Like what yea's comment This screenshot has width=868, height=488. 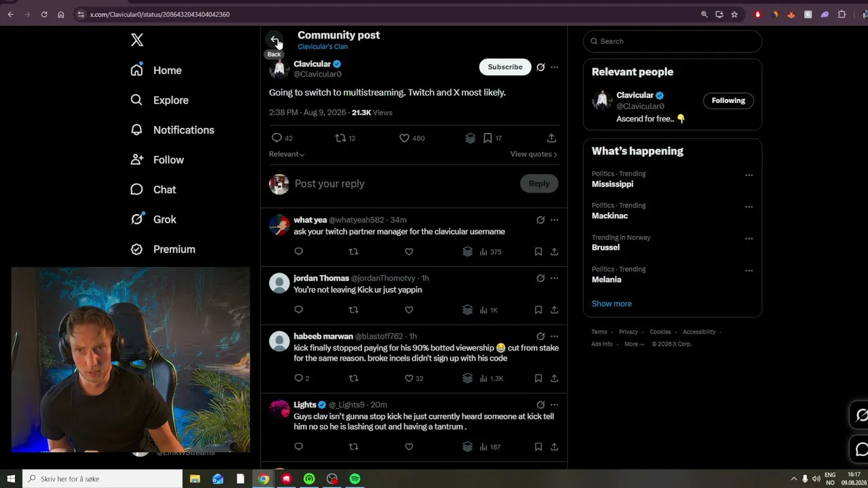point(409,251)
